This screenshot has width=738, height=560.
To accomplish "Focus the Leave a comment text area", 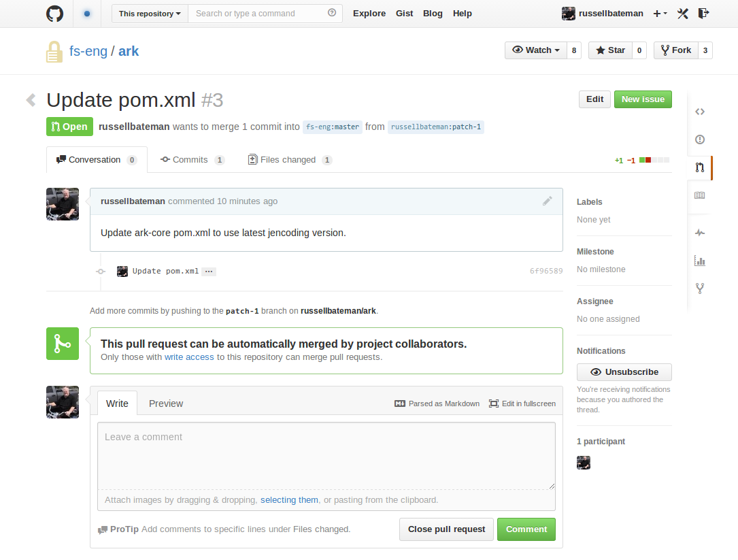I will pos(326,456).
